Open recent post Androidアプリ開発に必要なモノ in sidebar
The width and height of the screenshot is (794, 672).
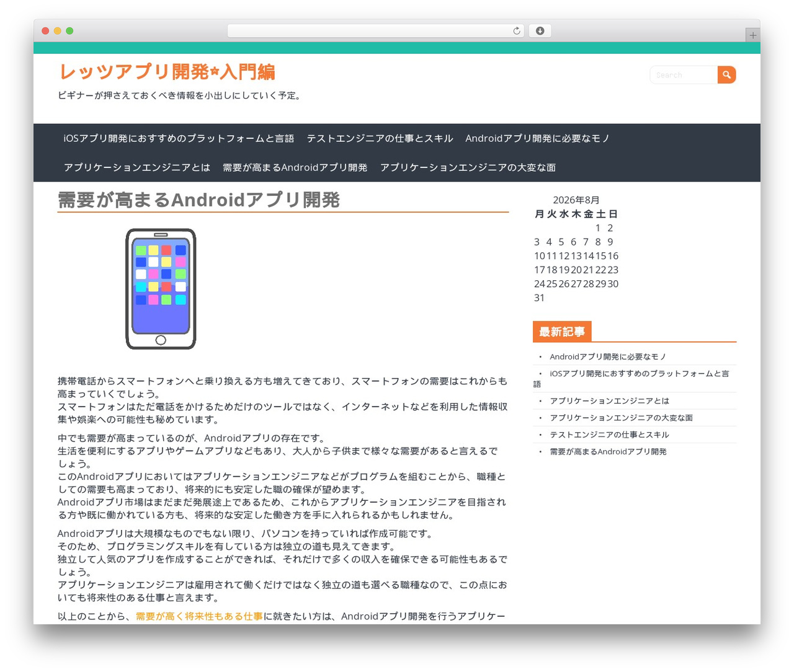tap(608, 356)
